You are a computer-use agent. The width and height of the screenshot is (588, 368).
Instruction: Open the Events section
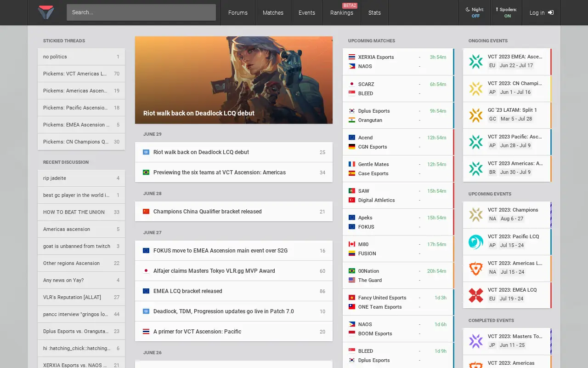tap(307, 12)
